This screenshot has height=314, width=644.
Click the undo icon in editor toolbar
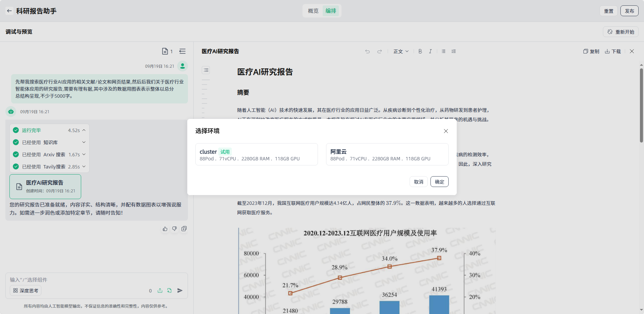click(x=367, y=51)
